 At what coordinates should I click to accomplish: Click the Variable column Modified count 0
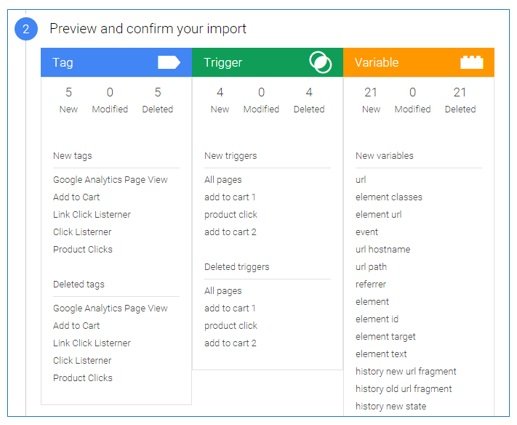click(413, 92)
